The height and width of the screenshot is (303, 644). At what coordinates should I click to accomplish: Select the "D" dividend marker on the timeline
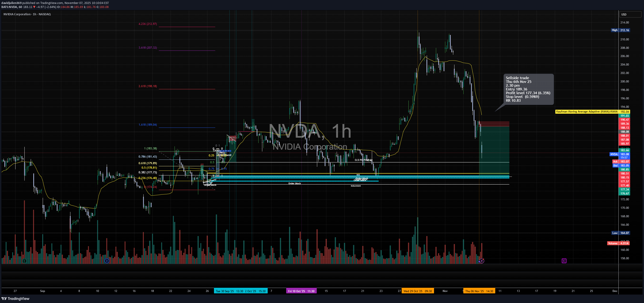pyautogui.click(x=107, y=261)
